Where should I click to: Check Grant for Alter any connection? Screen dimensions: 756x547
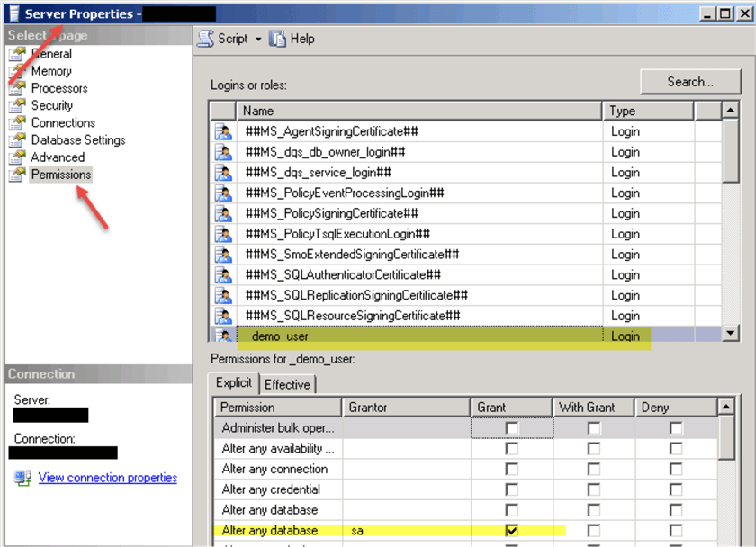511,469
